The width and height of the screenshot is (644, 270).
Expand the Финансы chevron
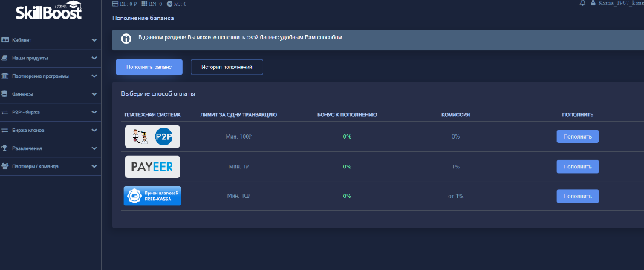(x=94, y=94)
